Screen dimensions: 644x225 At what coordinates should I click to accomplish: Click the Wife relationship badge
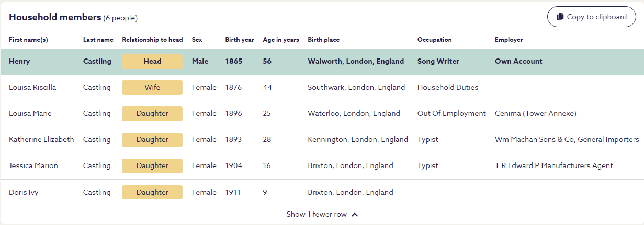coord(152,87)
